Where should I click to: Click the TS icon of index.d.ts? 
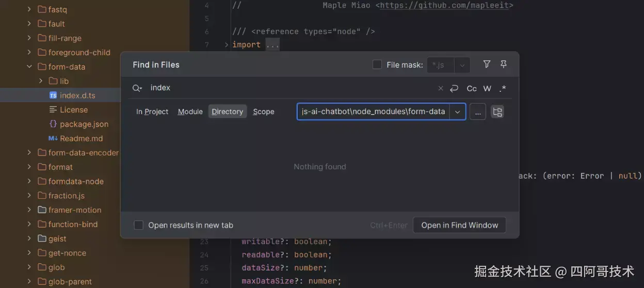point(53,95)
